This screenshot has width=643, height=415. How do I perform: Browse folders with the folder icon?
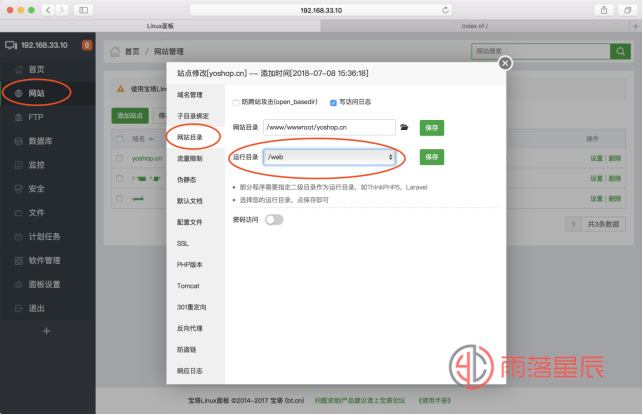coord(404,127)
